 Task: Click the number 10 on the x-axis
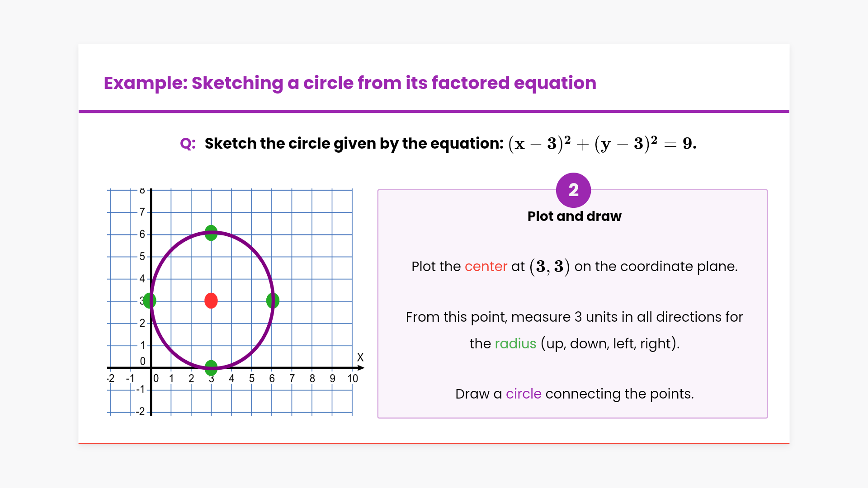(353, 379)
